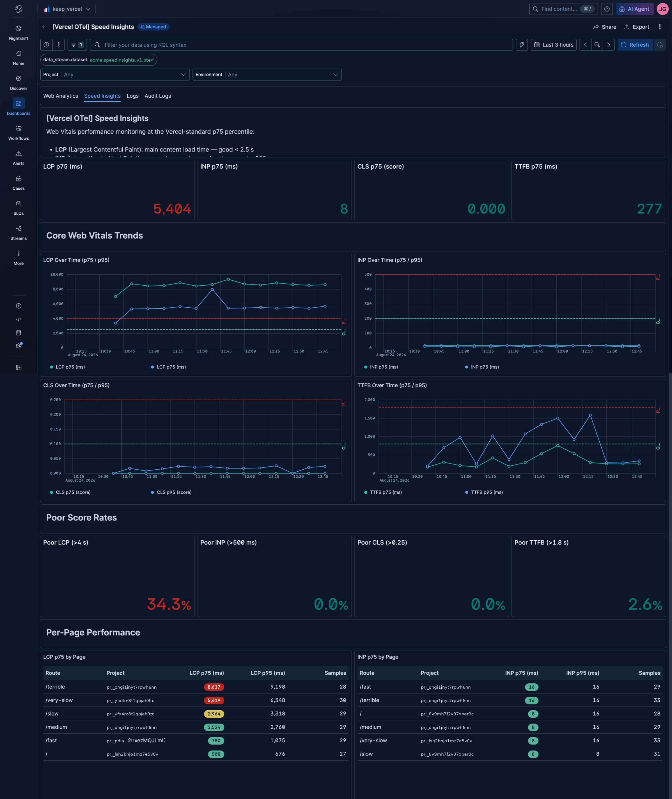Screen dimensions: 672x799
Task: Click the add filter plus icon
Action: (46, 45)
